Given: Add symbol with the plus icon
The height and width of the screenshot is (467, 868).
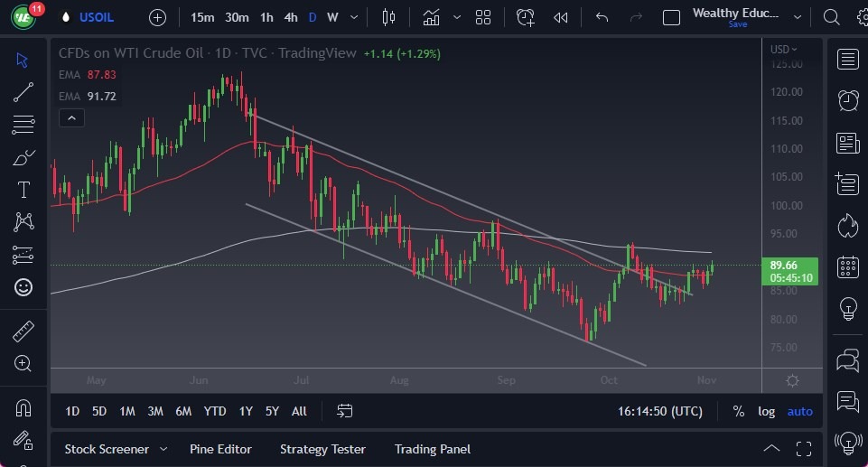Looking at the screenshot, I should pyautogui.click(x=157, y=17).
